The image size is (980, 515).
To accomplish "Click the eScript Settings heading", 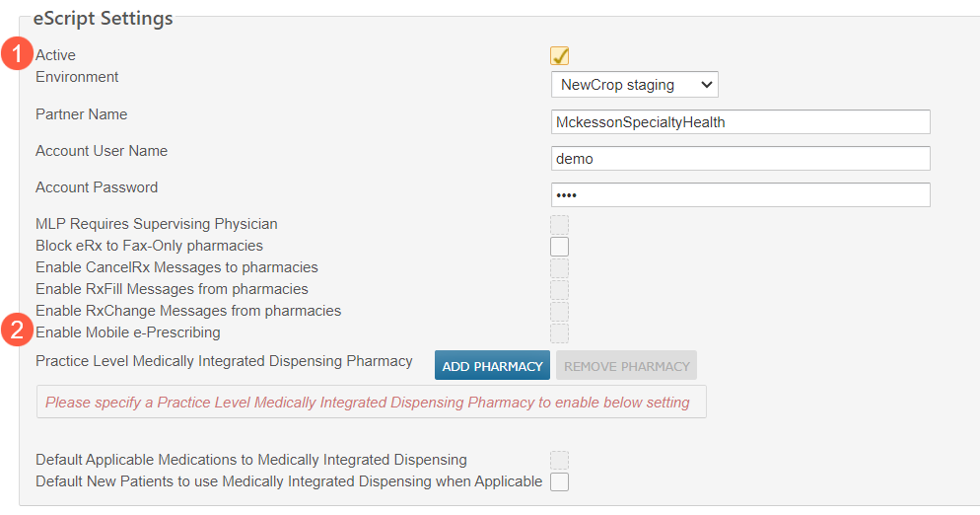I will [103, 19].
